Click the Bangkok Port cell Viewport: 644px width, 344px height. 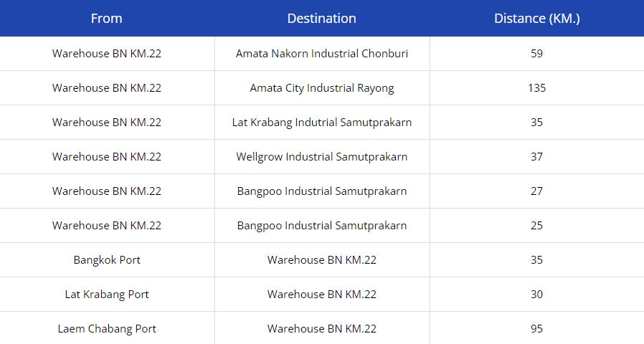[107, 260]
